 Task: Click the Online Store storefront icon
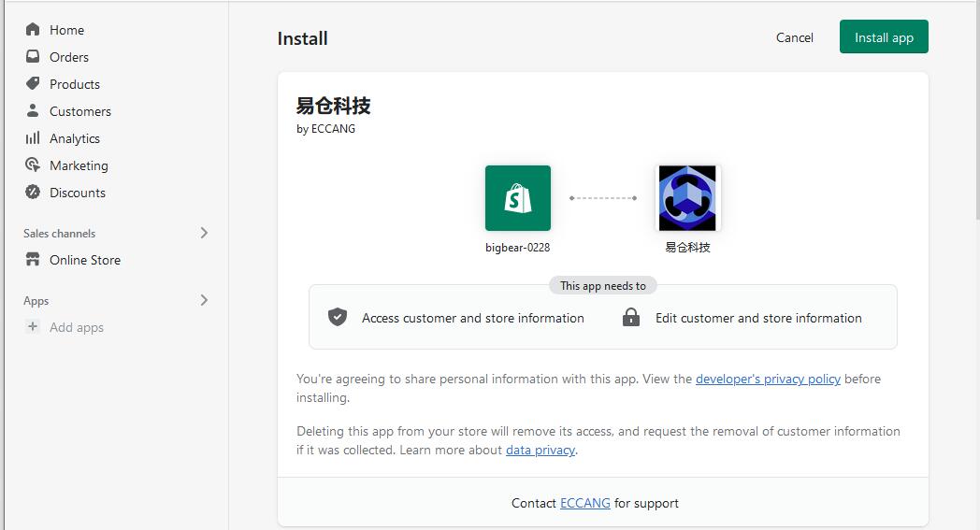(x=33, y=259)
